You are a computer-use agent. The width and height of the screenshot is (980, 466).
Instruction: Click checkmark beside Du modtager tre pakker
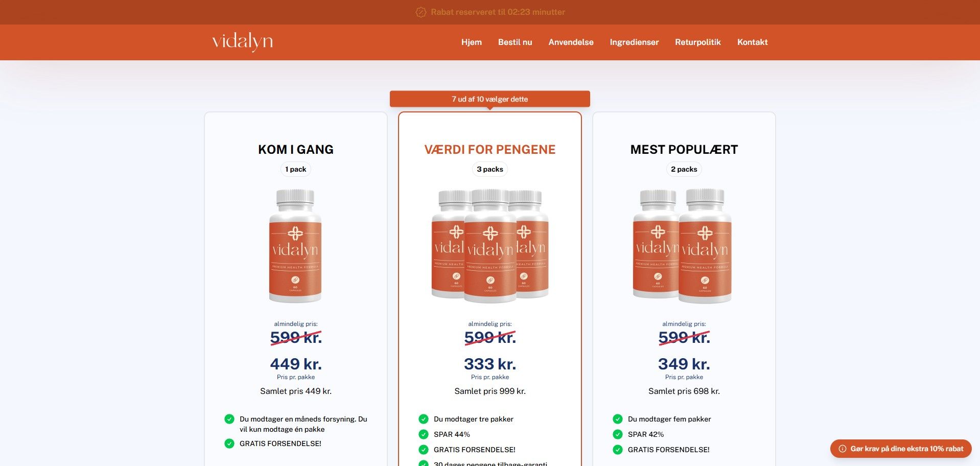click(424, 419)
